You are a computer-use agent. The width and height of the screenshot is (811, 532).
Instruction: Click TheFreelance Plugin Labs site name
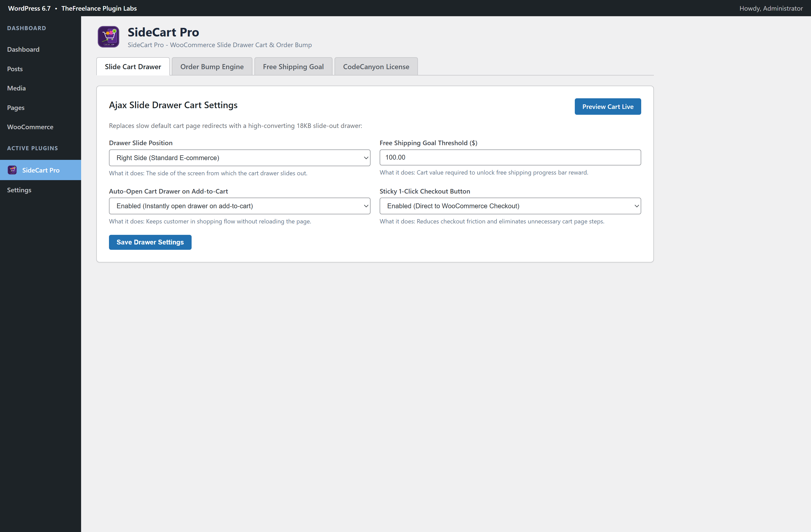click(x=99, y=8)
